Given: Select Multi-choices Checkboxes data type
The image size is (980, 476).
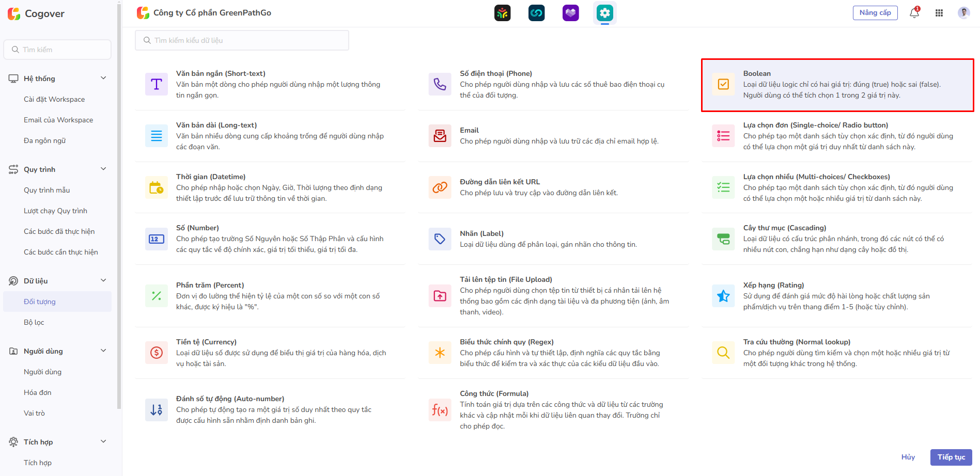Looking at the screenshot, I should (837, 187).
